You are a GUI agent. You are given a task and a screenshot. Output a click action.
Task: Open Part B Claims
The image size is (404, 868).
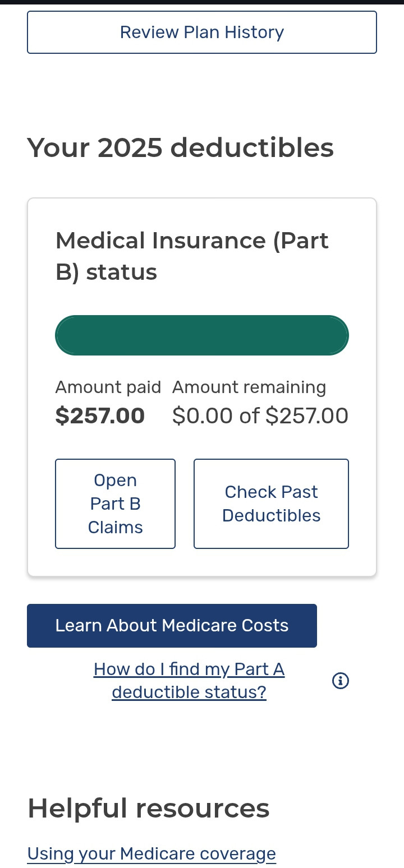(x=115, y=504)
